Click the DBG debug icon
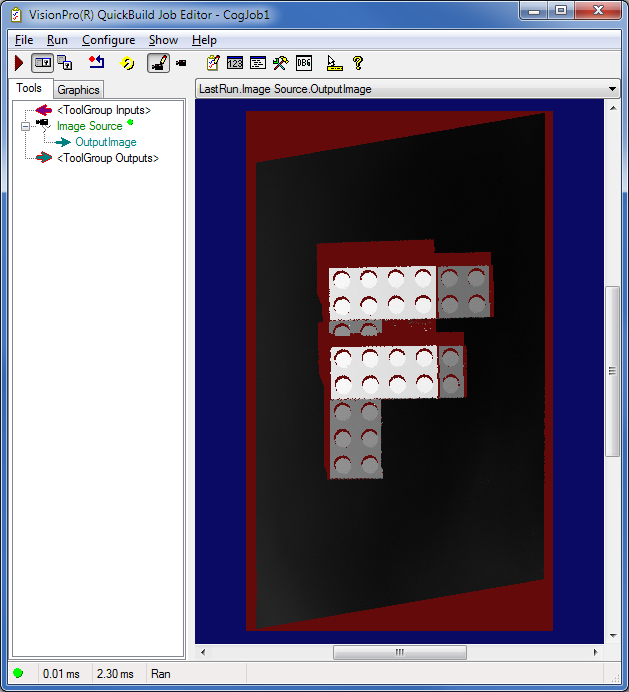This screenshot has width=629, height=692. point(304,63)
